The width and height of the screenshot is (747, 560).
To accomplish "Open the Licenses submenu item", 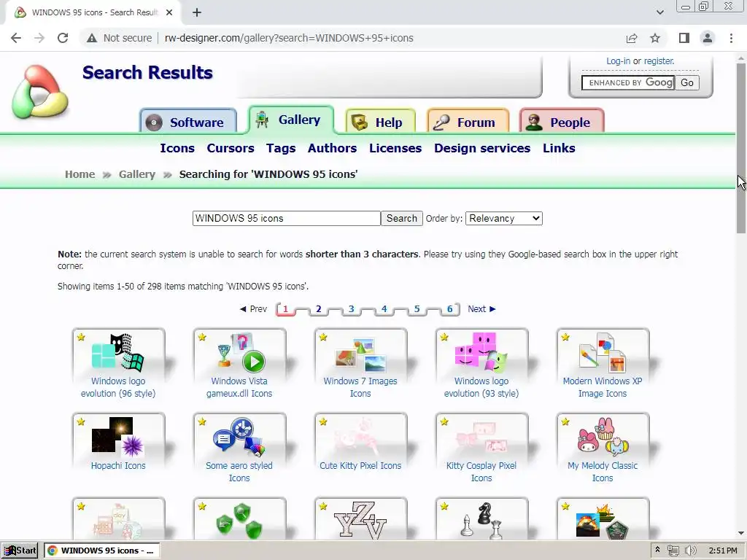I will click(395, 148).
